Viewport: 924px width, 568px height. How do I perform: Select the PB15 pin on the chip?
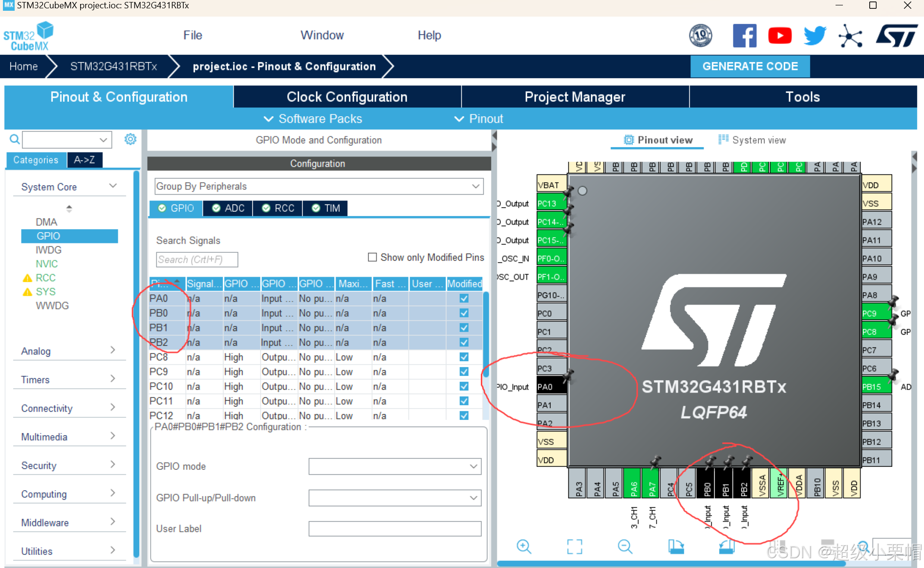click(x=877, y=387)
